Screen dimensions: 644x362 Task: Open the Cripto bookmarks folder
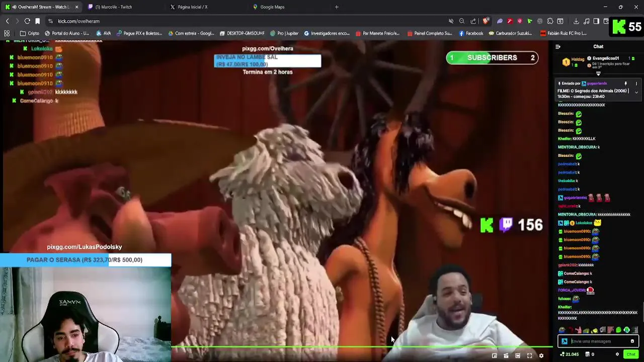(29, 33)
